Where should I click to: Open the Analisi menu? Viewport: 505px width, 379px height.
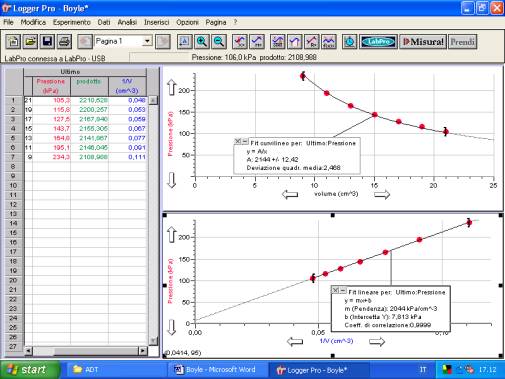[x=127, y=22]
